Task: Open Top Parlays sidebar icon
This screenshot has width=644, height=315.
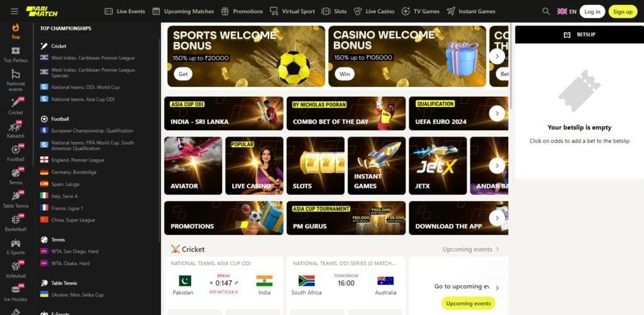Action: [x=16, y=51]
